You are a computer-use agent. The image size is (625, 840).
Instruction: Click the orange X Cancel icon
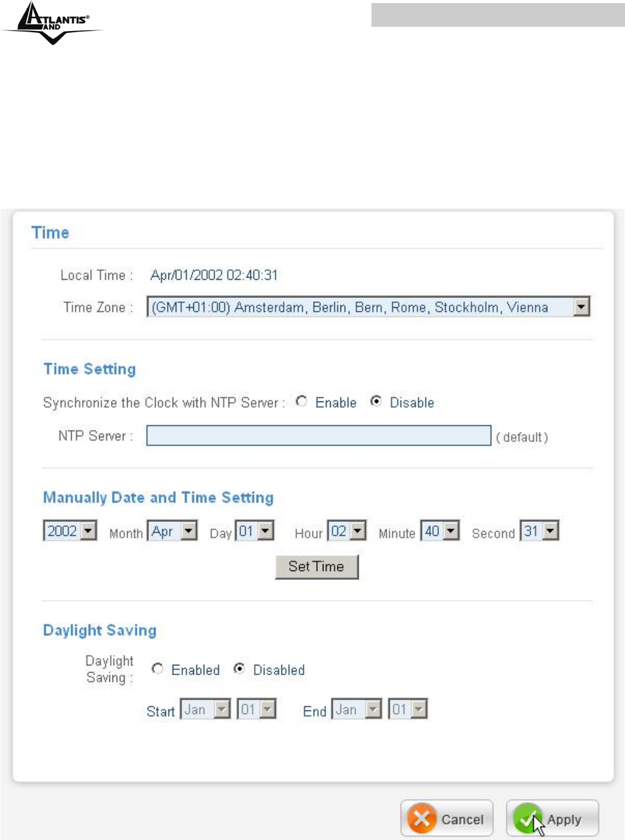pos(422,818)
